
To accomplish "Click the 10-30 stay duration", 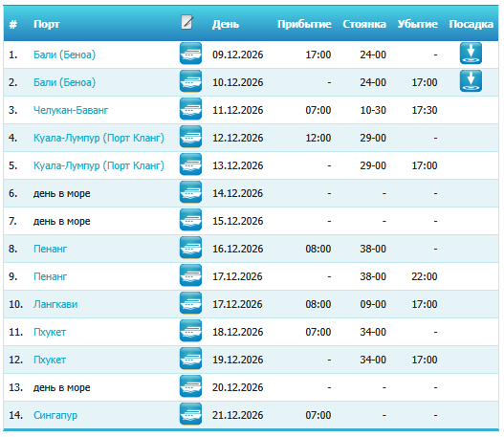I will [373, 110].
